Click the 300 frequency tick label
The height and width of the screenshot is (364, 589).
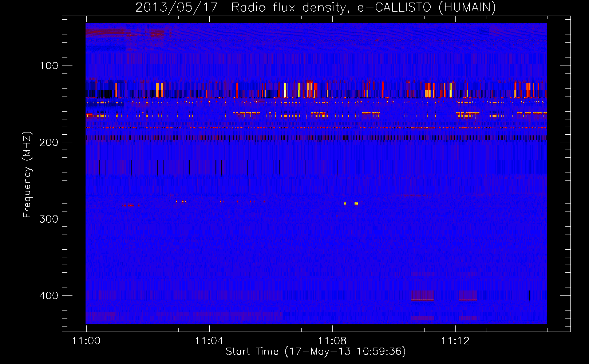pyautogui.click(x=49, y=219)
